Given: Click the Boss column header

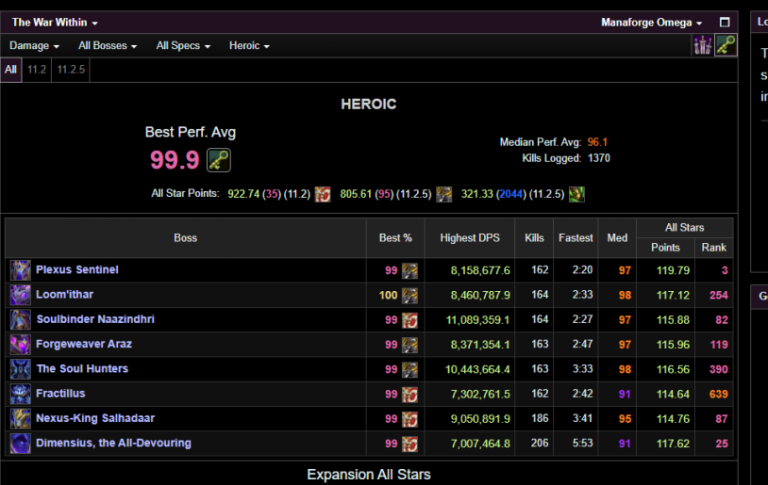Looking at the screenshot, I should click(x=185, y=238).
